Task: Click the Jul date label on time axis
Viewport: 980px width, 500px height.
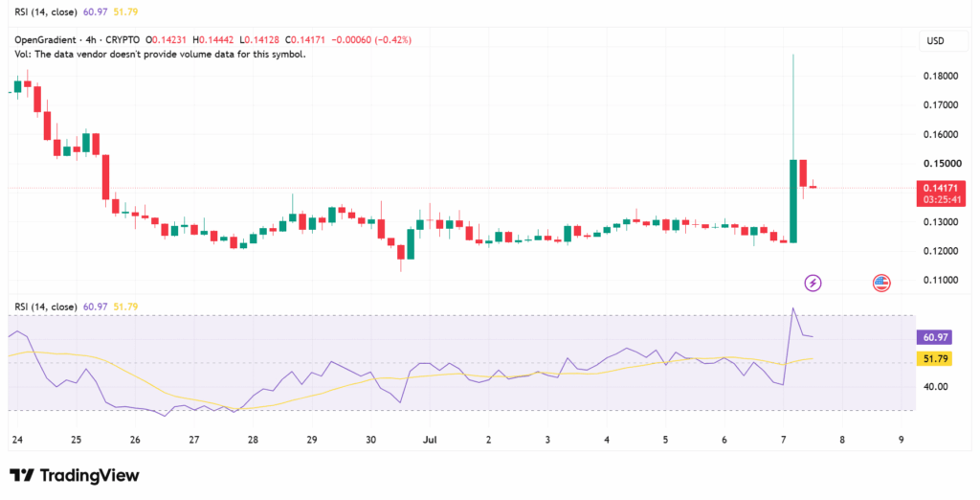Action: point(430,439)
